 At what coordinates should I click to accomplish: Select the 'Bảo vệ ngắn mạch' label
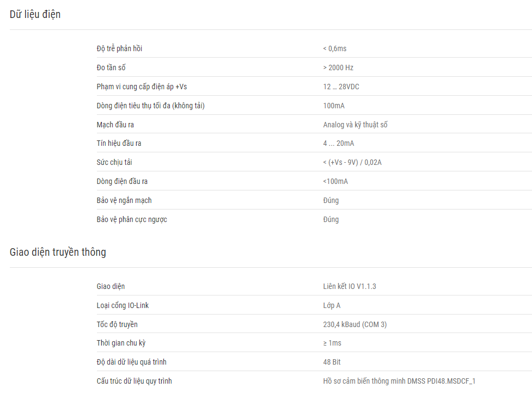click(x=124, y=200)
